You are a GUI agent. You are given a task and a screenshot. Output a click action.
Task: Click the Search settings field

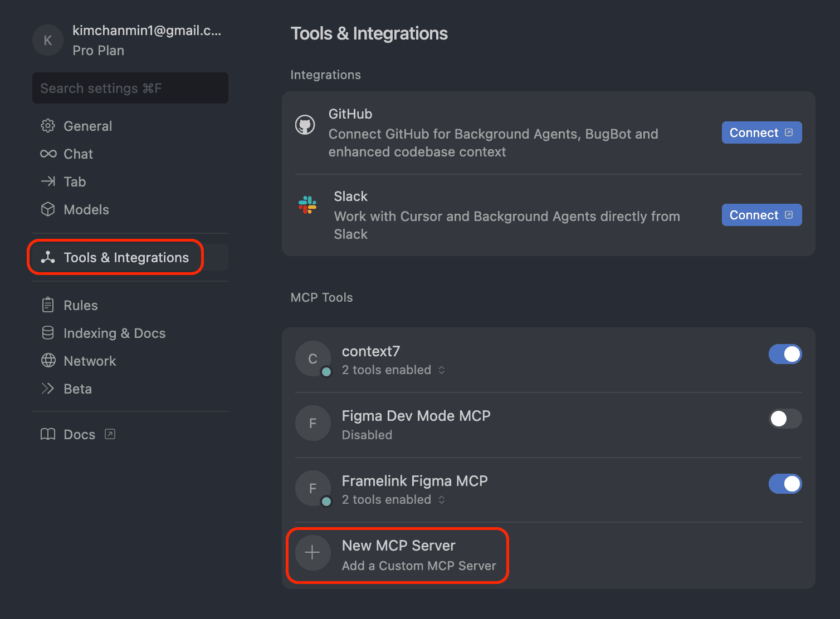[130, 88]
